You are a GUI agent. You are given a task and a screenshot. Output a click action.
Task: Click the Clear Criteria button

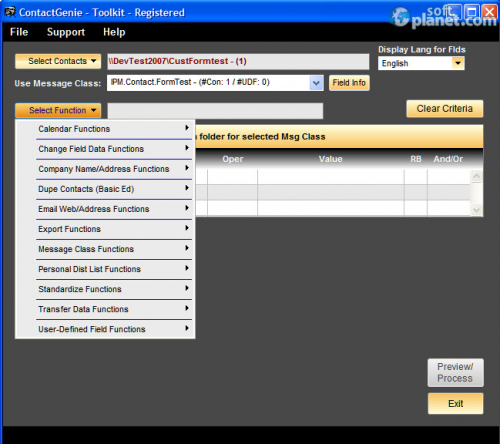click(x=444, y=109)
